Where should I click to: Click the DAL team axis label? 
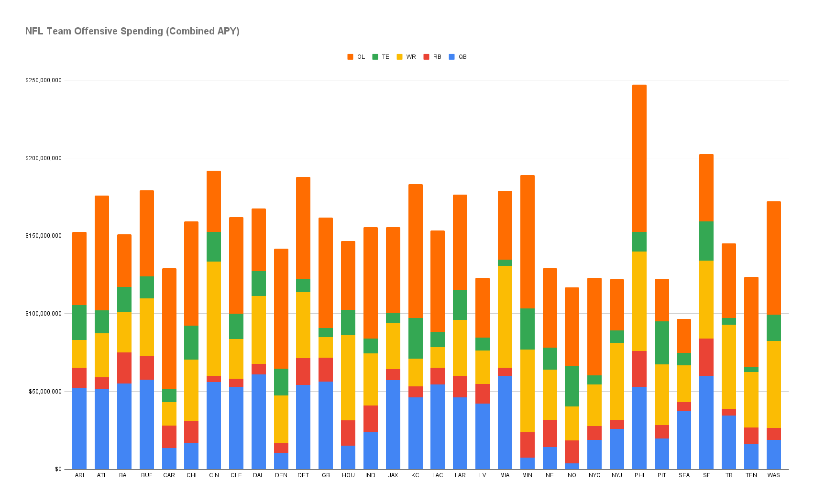tap(258, 475)
